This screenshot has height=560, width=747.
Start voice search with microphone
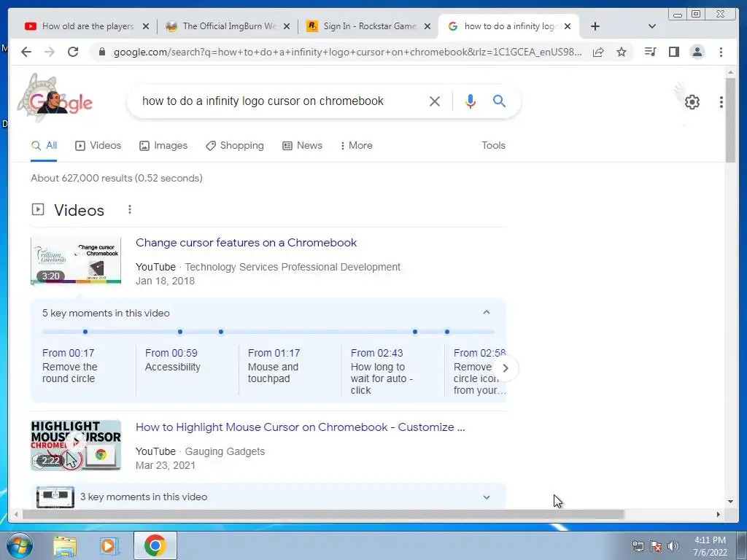click(471, 101)
